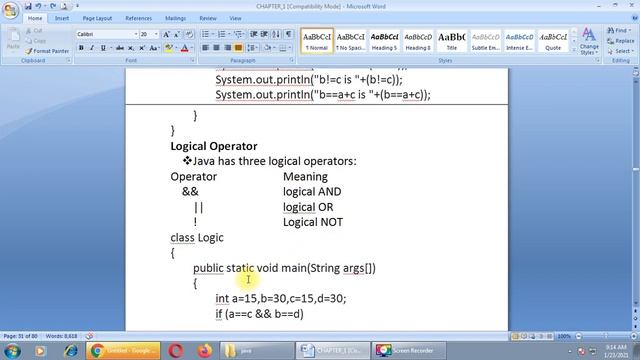Center the text
Image resolution: width=640 pixels, height=360 pixels.
[216, 48]
